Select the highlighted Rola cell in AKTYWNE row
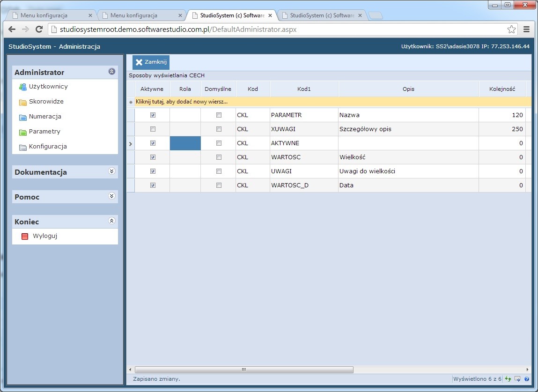The height and width of the screenshot is (392, 538). click(x=185, y=143)
